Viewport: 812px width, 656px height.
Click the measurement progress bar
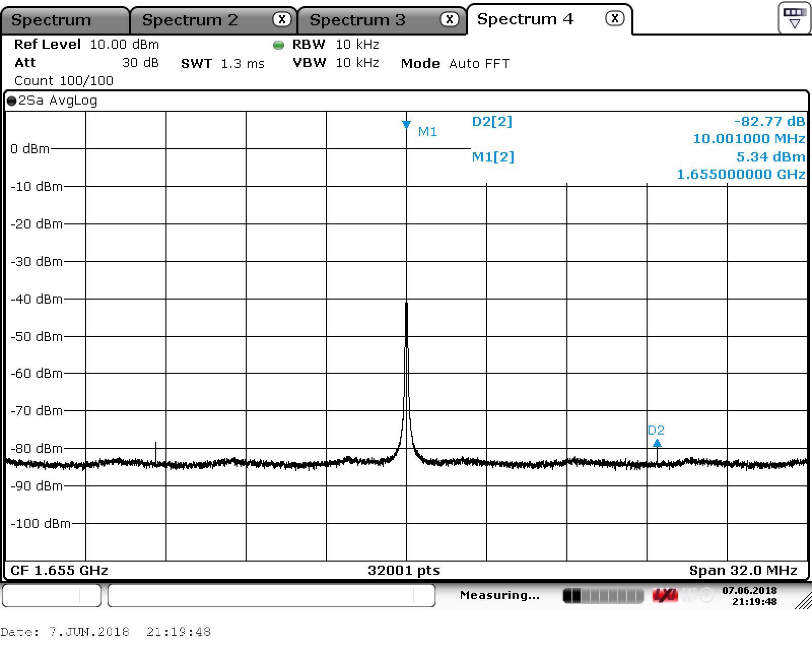[x=603, y=595]
